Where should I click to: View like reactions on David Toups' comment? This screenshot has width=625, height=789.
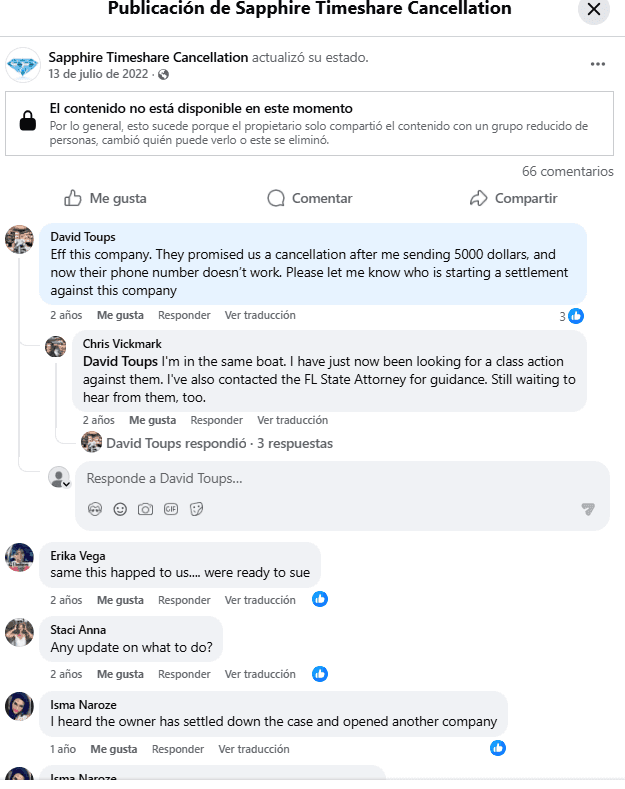572,316
